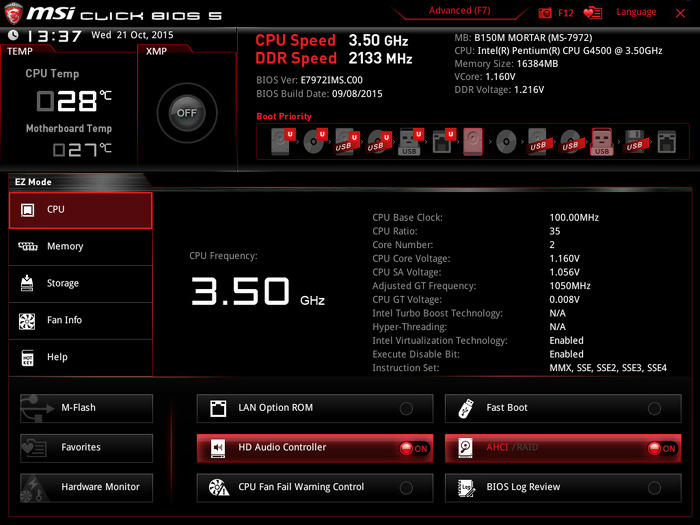Open the Language selector

click(x=636, y=12)
